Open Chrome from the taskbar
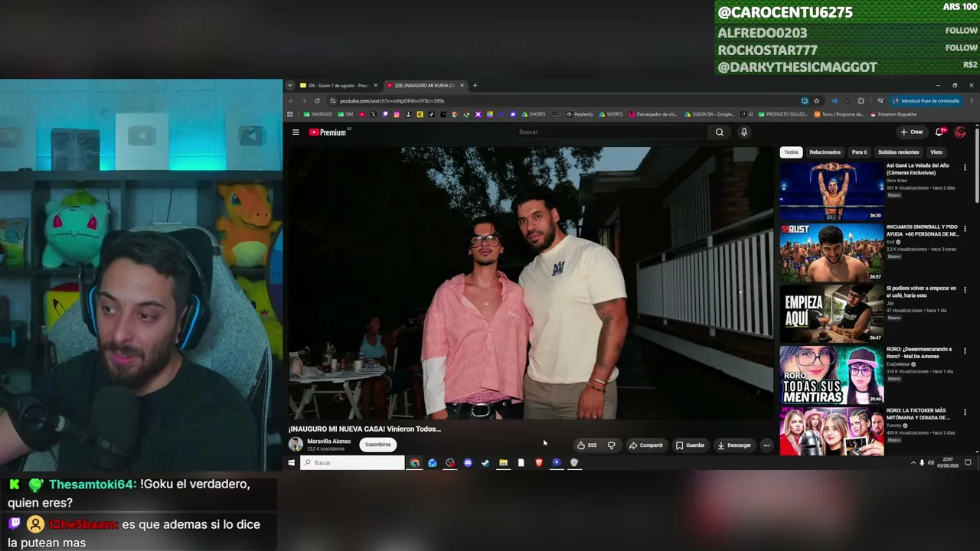This screenshot has width=980, height=551. click(414, 463)
